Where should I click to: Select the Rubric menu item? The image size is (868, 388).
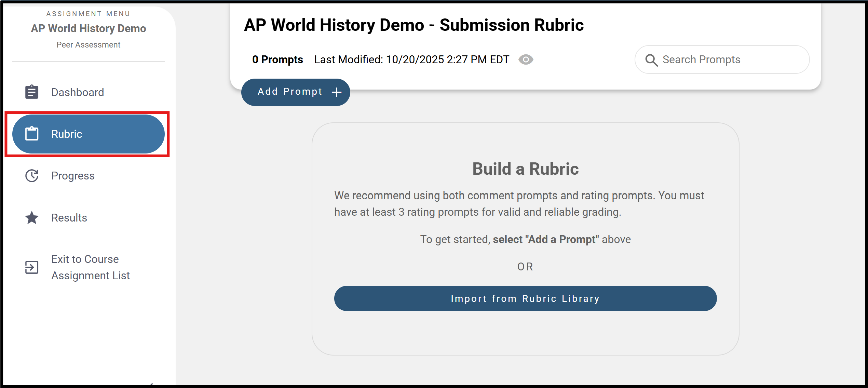click(x=88, y=134)
